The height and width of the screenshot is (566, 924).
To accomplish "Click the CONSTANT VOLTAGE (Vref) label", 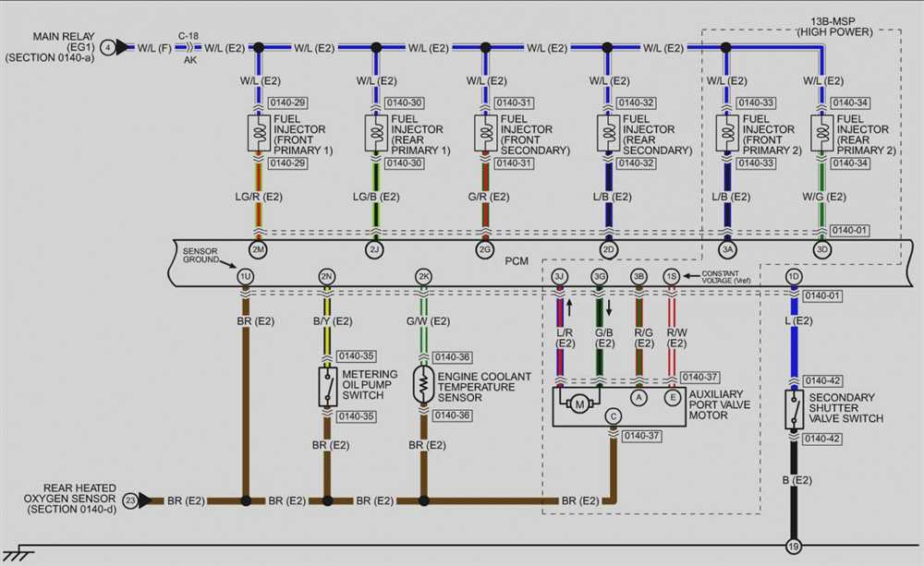I will click(x=725, y=277).
